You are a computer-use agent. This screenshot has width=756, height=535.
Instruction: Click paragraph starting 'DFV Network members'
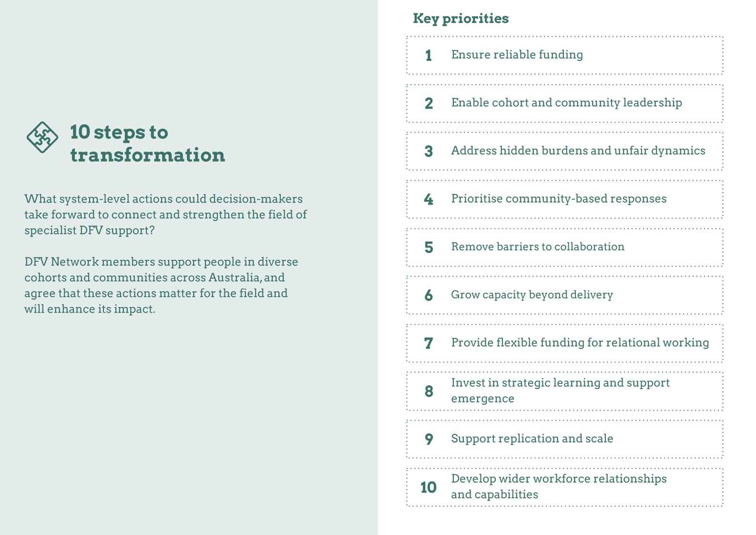161,285
